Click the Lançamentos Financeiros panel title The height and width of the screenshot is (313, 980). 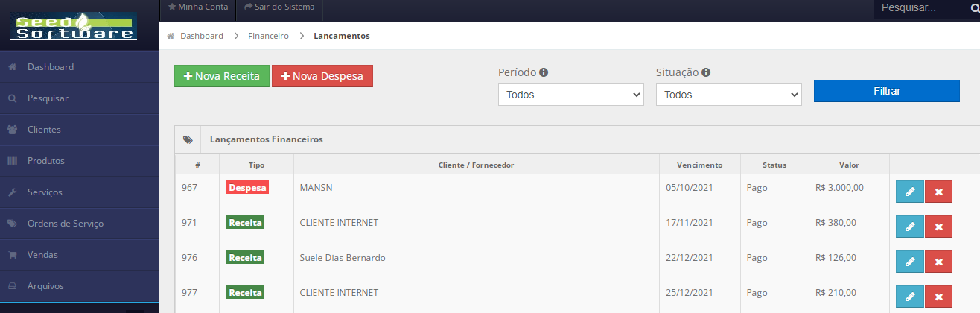(x=267, y=139)
